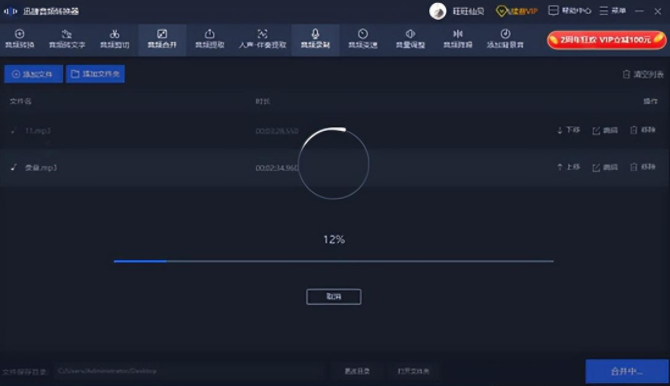Open the 音频转换 audio convert tool
Image resolution: width=670 pixels, height=386 pixels.
(20, 39)
